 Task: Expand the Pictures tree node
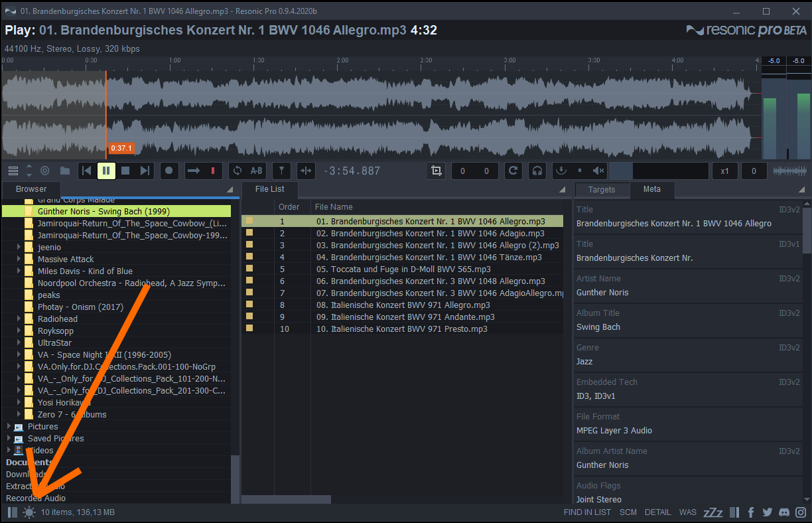point(9,426)
